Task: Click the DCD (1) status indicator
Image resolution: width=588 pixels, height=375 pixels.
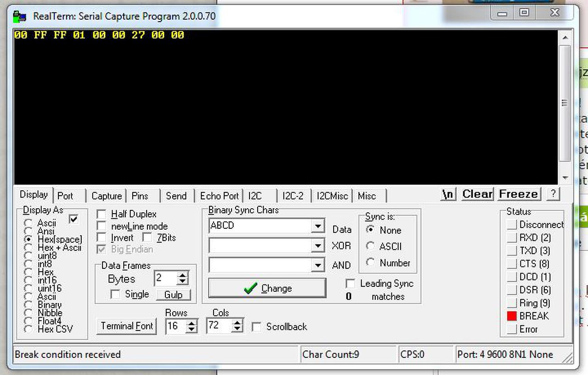Action: click(x=512, y=277)
